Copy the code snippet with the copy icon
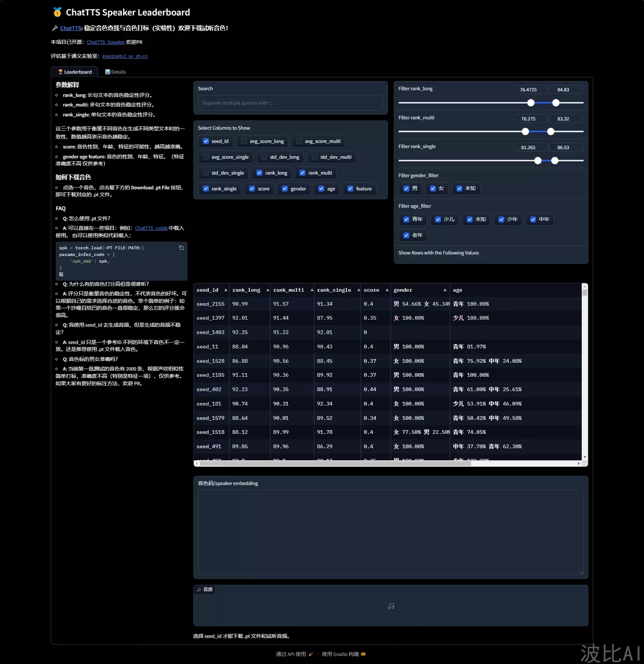The image size is (644, 664). [x=181, y=248]
